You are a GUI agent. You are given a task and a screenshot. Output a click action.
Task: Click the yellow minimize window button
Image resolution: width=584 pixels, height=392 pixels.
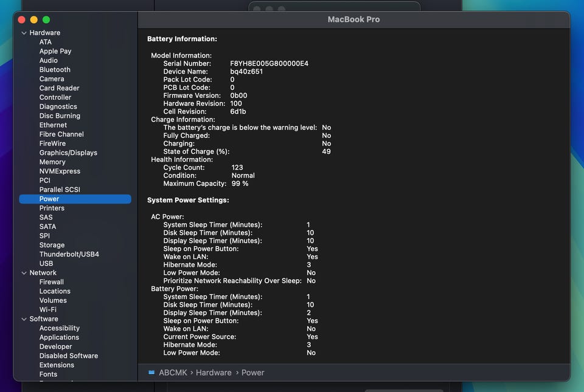[x=33, y=20]
